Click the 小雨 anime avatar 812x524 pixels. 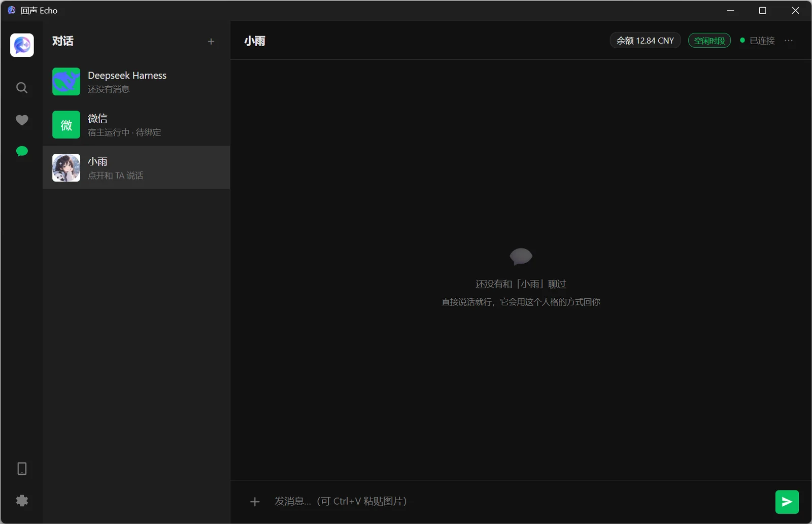tap(66, 168)
